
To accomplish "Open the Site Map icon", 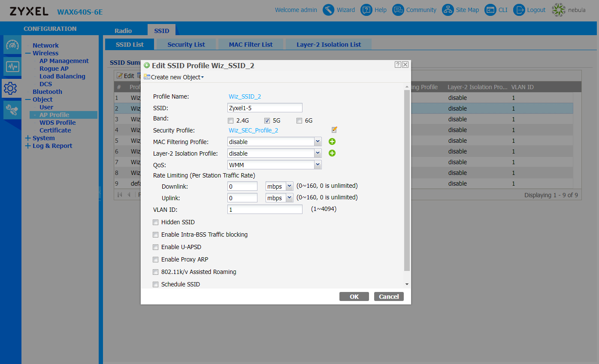I will coord(448,10).
